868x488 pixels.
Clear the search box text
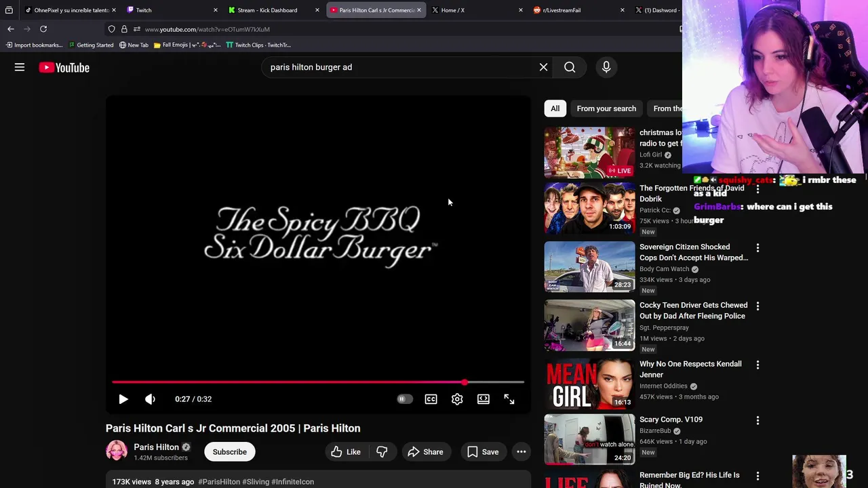(543, 67)
